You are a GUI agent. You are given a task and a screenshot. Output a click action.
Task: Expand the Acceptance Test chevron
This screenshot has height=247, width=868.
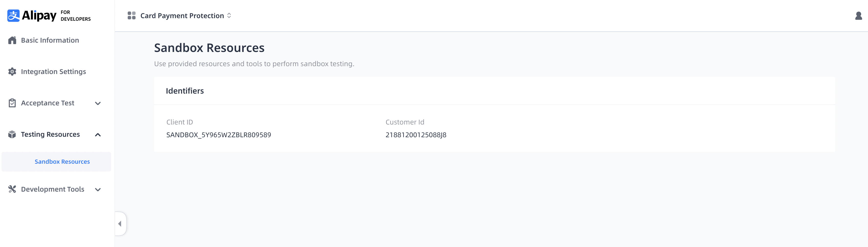(x=98, y=103)
